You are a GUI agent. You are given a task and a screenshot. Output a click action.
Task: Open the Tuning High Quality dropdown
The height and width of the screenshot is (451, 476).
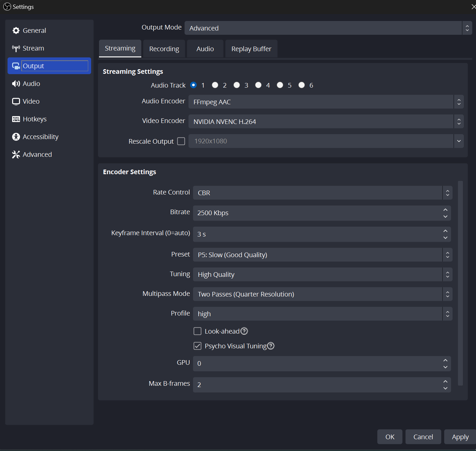[x=323, y=275]
